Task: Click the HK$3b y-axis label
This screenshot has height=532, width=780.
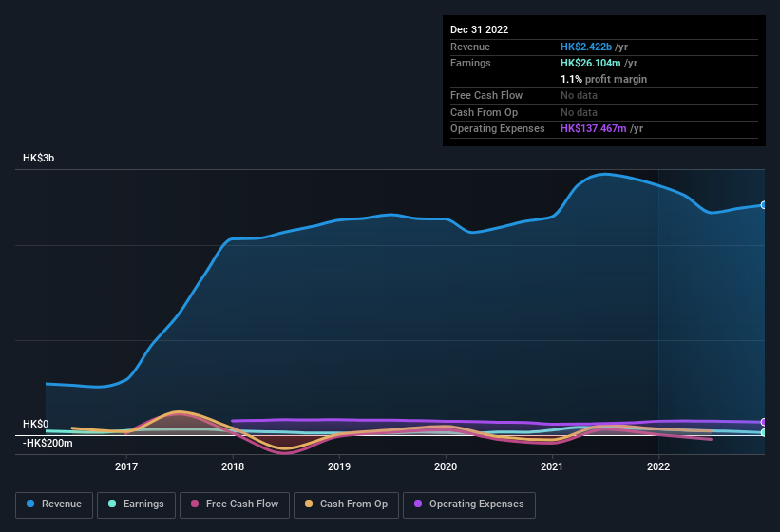Action: tap(38, 158)
